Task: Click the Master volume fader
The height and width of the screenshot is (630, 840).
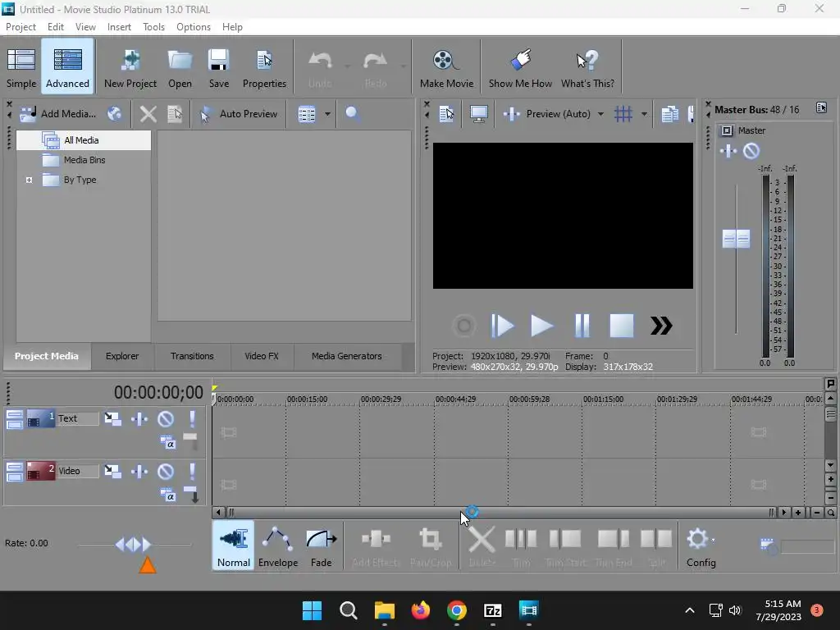Action: 736,239
